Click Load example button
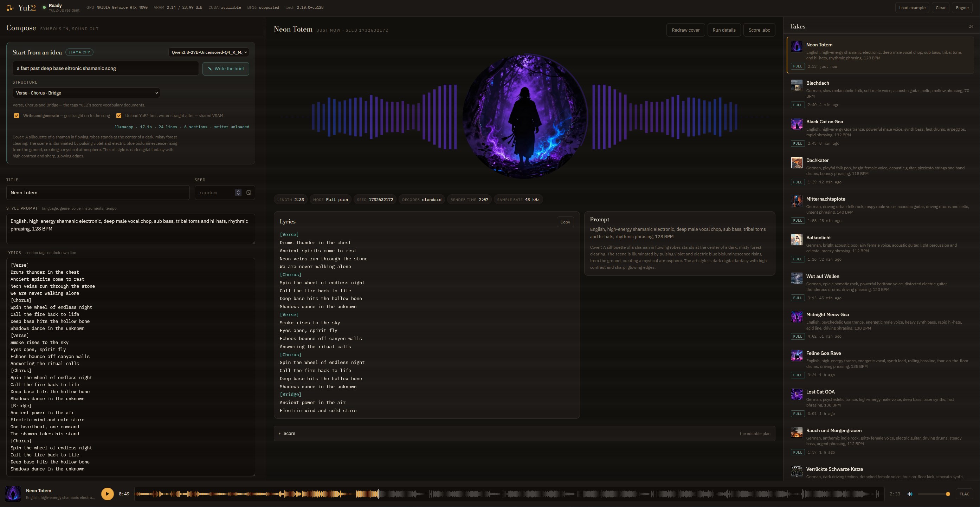 (912, 8)
